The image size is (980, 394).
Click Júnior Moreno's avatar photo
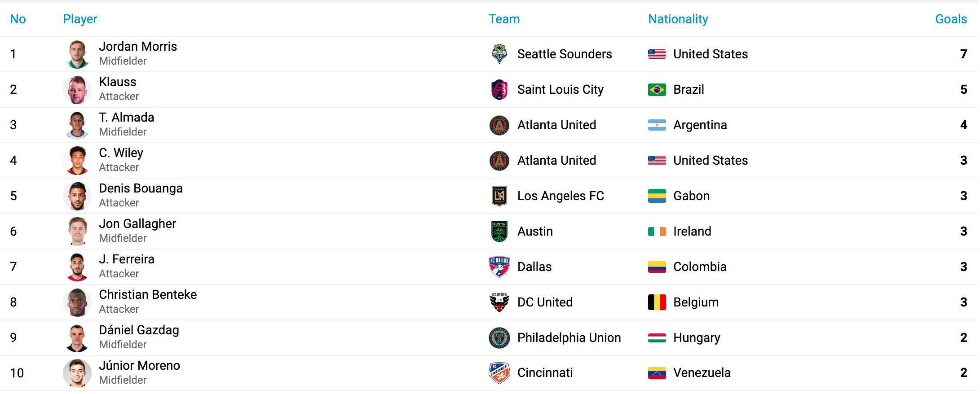point(77,373)
